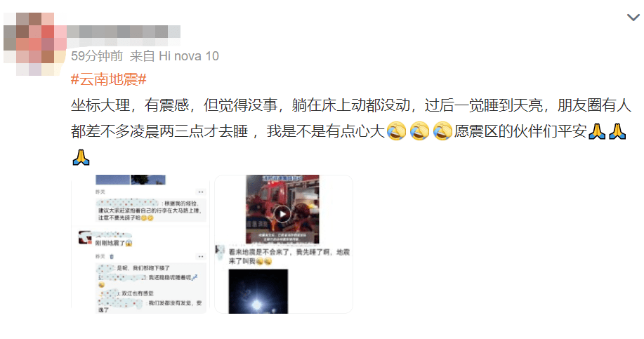The image size is (644, 339).
Task: Click the 59分钟前 post timestamp
Action: pos(97,56)
